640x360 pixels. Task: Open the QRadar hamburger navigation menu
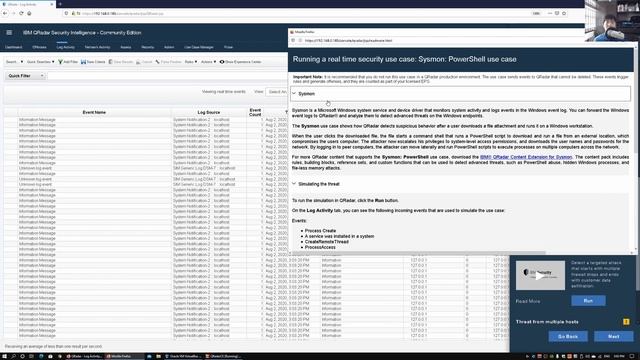coord(9,33)
